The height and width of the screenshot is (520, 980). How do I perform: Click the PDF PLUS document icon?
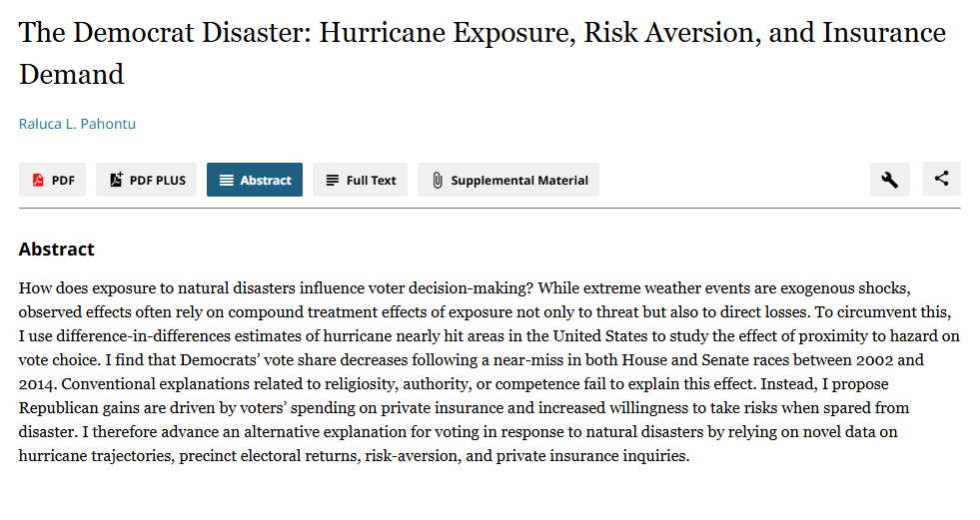[x=116, y=180]
